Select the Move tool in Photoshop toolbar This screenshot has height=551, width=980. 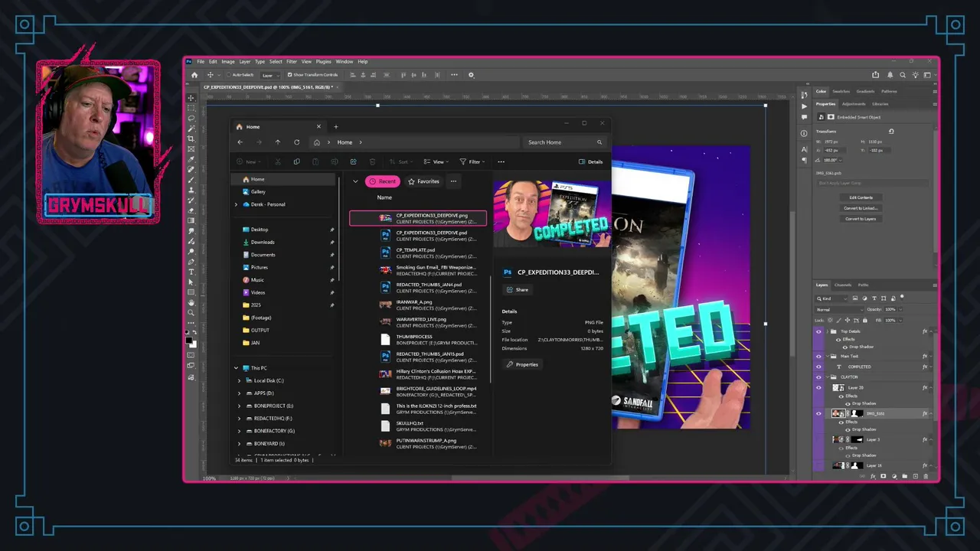pos(191,98)
